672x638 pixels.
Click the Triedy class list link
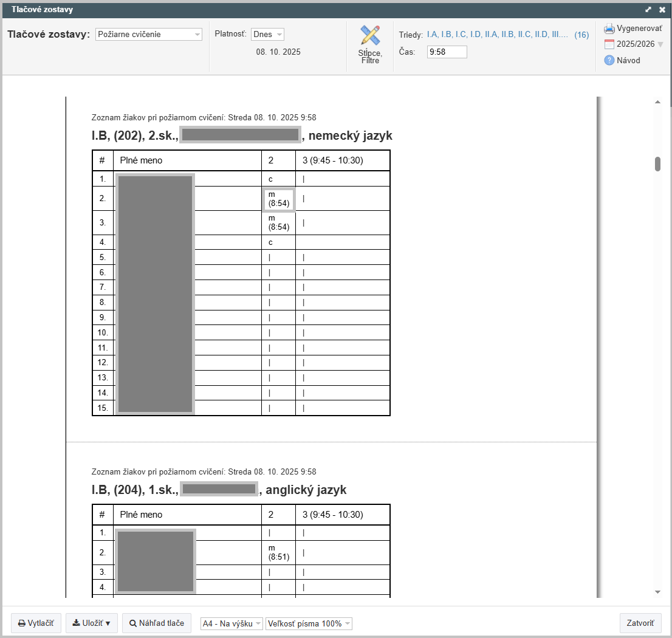(x=498, y=35)
